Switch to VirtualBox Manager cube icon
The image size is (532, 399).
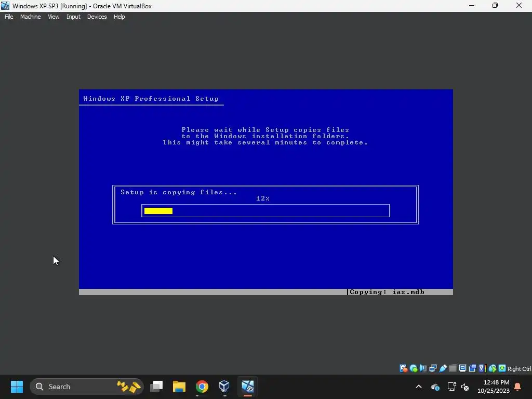[224, 387]
